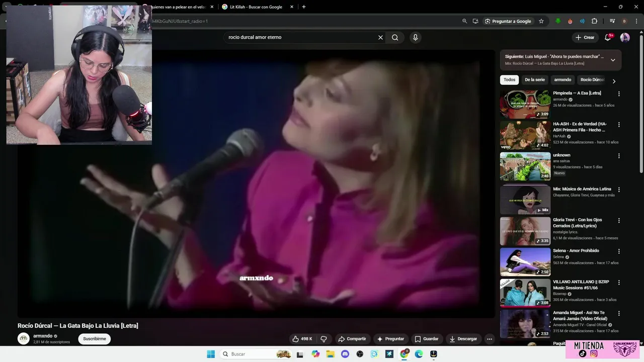Bookmark this page with the star
644x362 pixels.
541,21
